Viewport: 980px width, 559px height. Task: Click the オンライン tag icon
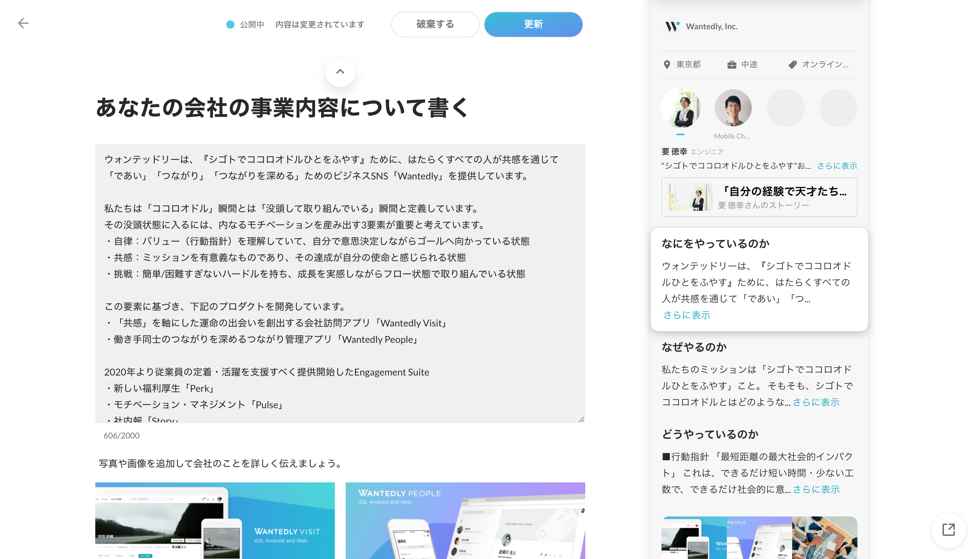(x=793, y=64)
